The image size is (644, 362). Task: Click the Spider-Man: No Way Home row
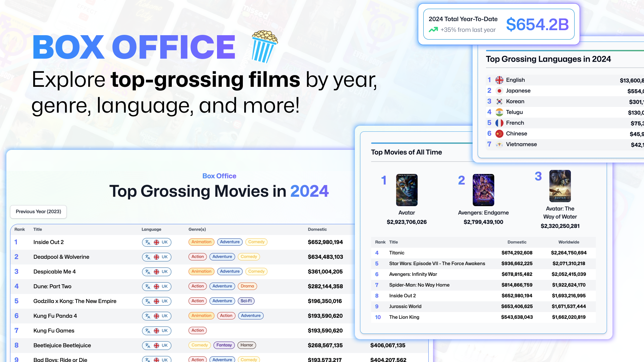(x=483, y=285)
